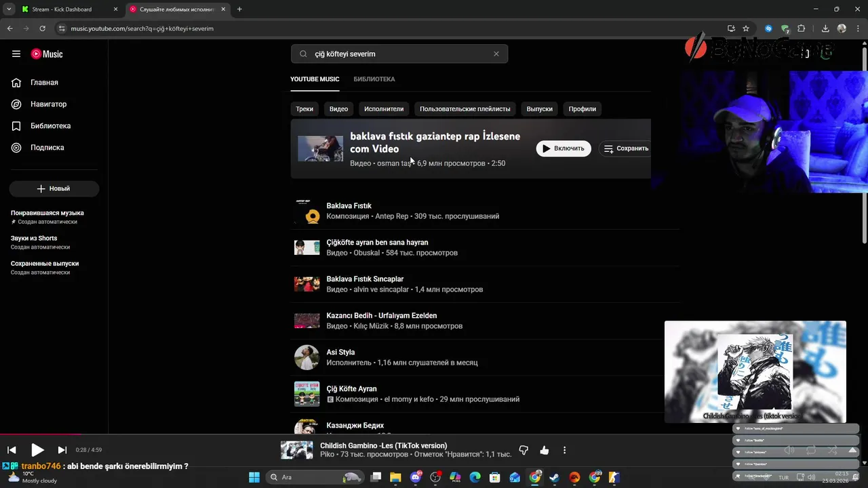Filter by Пользовательские плейлисты chip

point(465,109)
